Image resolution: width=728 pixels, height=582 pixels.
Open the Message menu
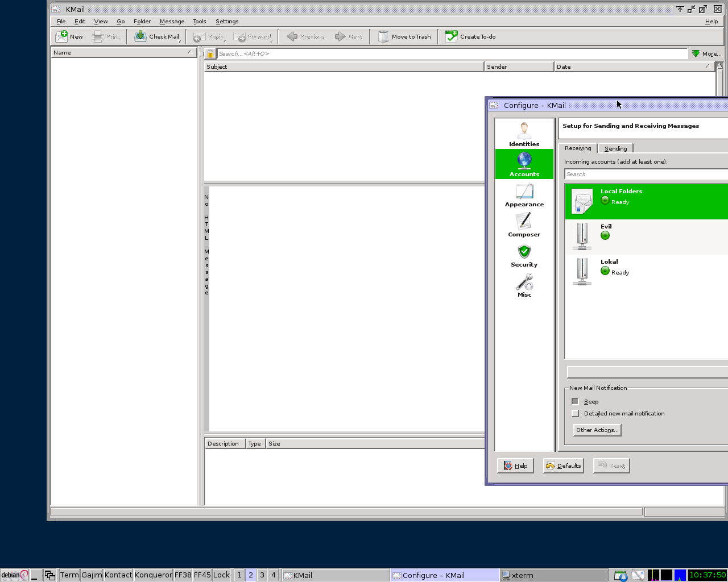tap(172, 22)
